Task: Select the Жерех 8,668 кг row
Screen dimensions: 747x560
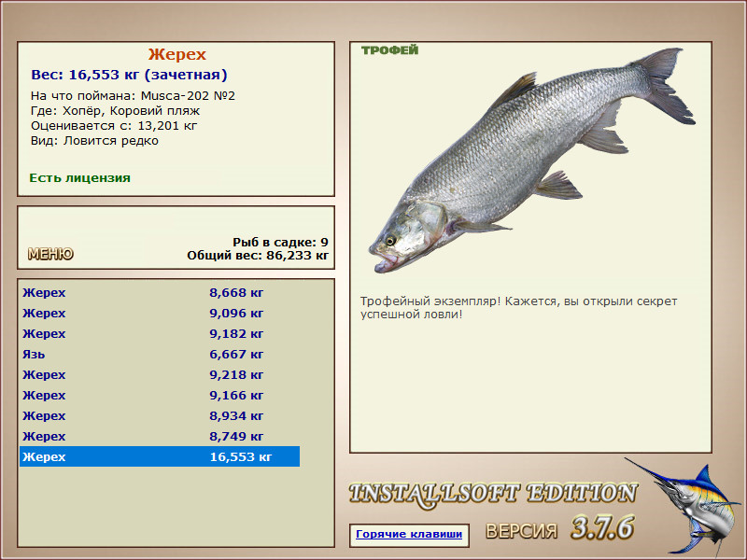Action: (x=160, y=293)
